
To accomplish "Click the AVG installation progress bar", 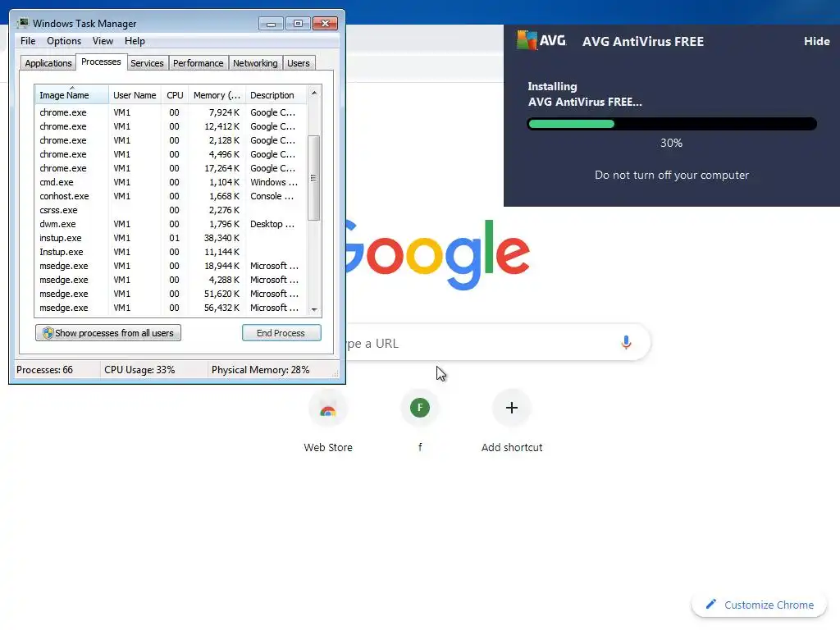I will point(672,125).
